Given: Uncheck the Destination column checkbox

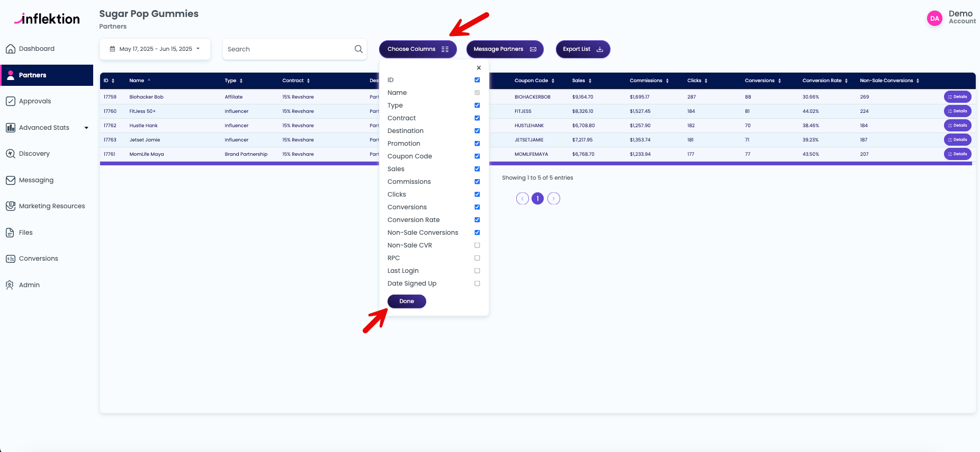Looking at the screenshot, I should click(477, 131).
